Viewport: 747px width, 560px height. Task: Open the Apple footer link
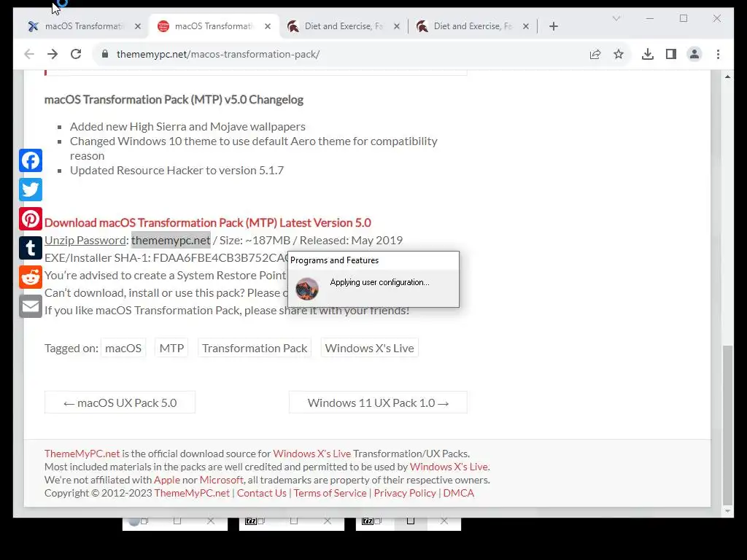pos(167,480)
